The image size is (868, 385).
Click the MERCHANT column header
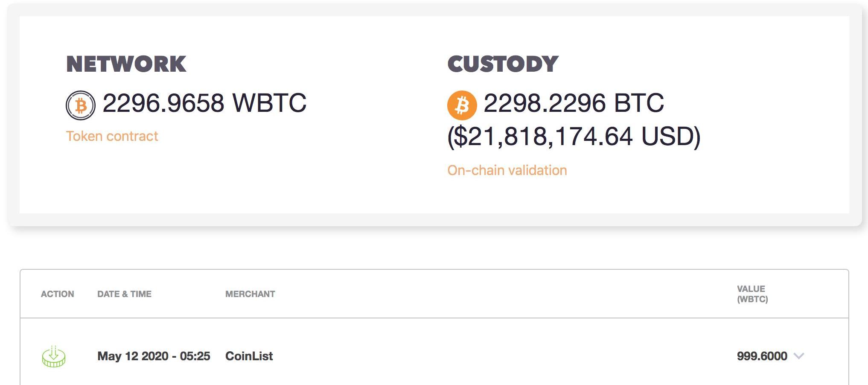coord(250,294)
